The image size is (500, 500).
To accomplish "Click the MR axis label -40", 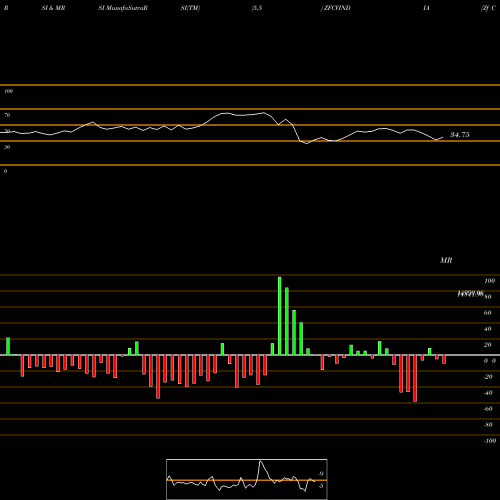I will (488, 393).
